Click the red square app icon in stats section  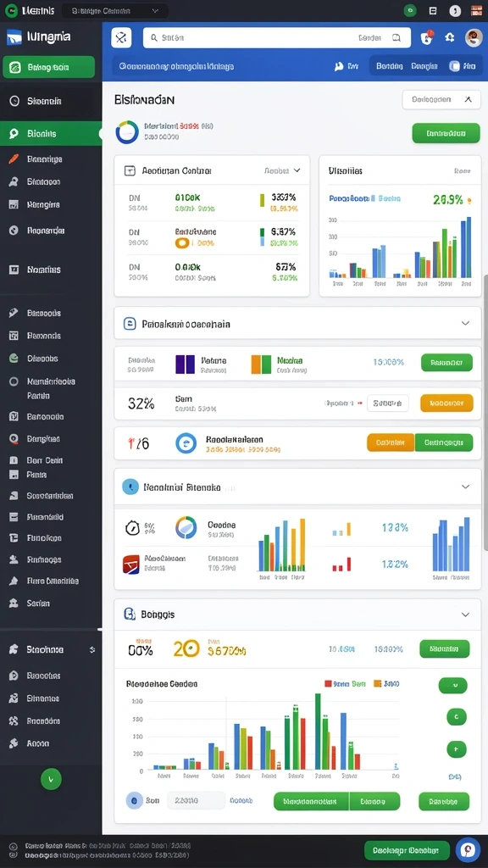tap(130, 564)
